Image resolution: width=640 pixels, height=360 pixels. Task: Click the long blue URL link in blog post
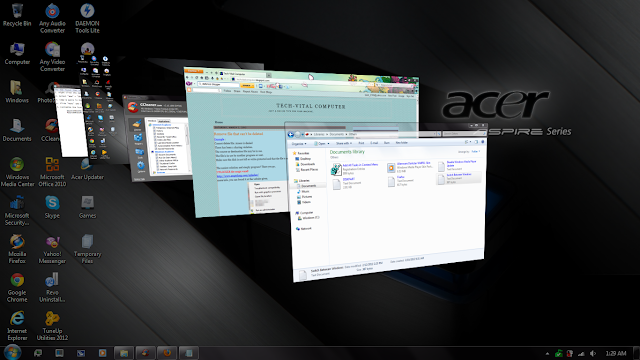click(x=238, y=176)
